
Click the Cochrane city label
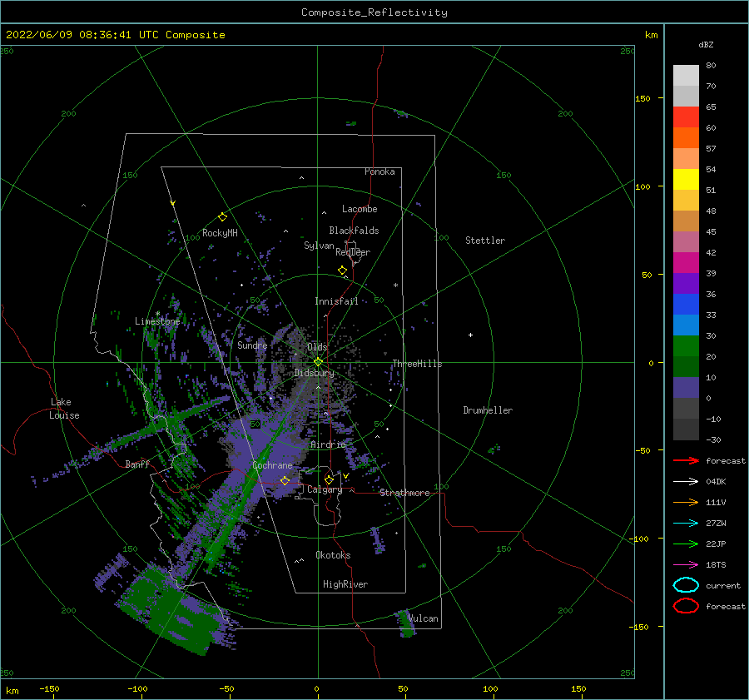(x=272, y=465)
